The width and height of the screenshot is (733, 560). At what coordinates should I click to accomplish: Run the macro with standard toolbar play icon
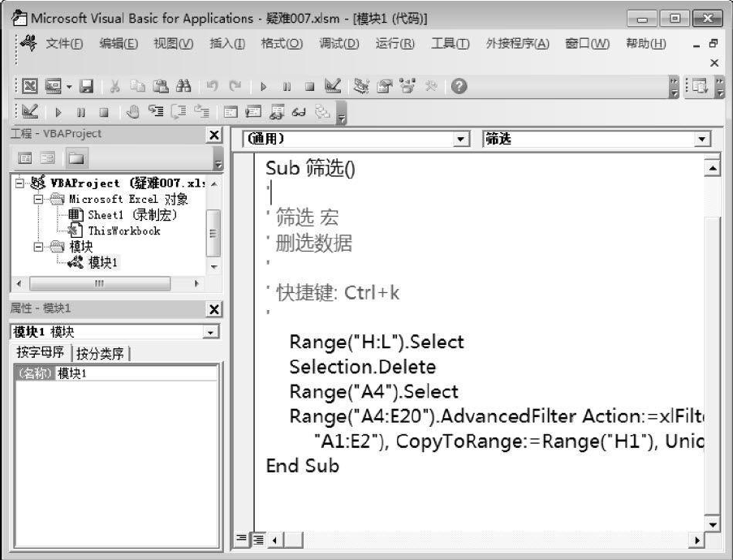coord(263,87)
